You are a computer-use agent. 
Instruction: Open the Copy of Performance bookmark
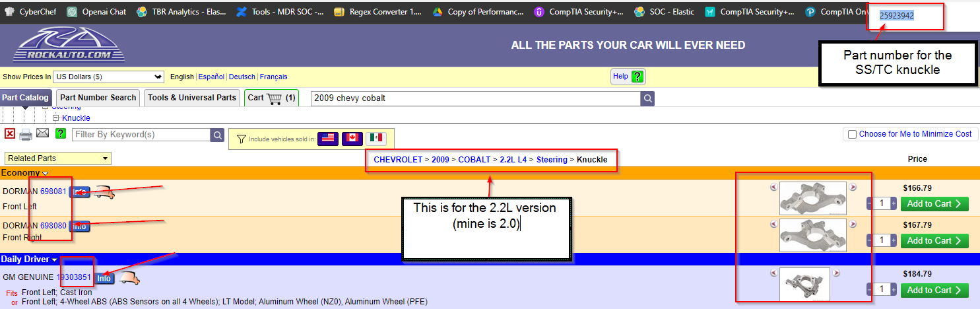point(478,11)
